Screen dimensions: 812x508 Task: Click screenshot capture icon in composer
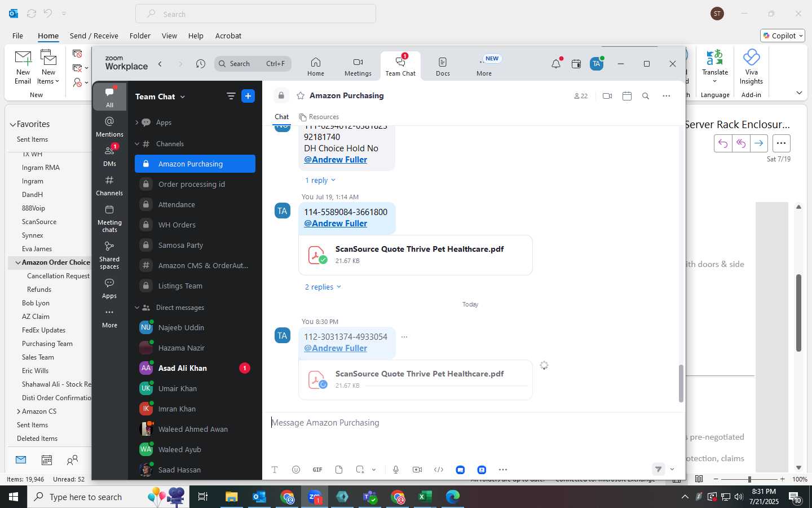[360, 470]
